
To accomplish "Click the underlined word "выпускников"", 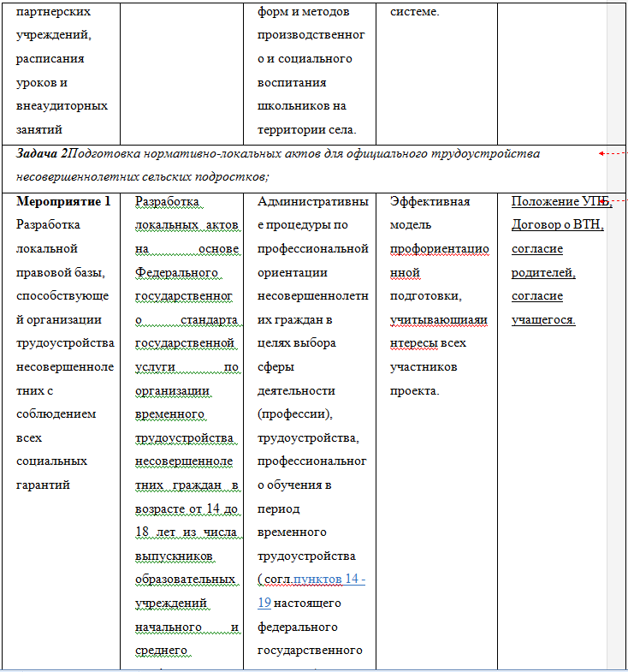I will click(x=174, y=556).
